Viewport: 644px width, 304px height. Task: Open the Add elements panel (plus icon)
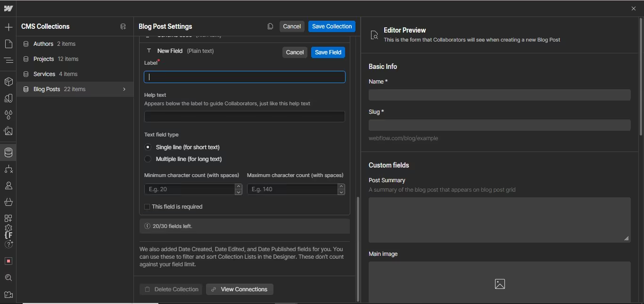(x=8, y=27)
